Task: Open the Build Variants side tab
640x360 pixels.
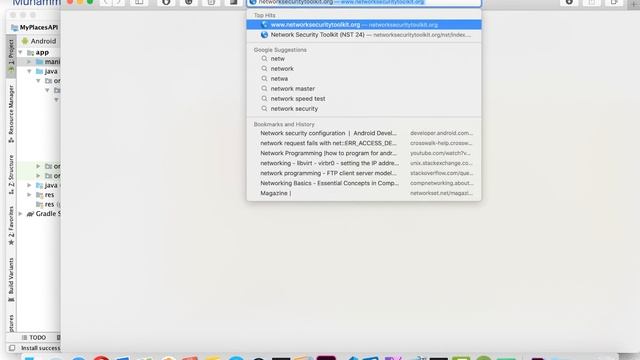Action: click(x=11, y=280)
